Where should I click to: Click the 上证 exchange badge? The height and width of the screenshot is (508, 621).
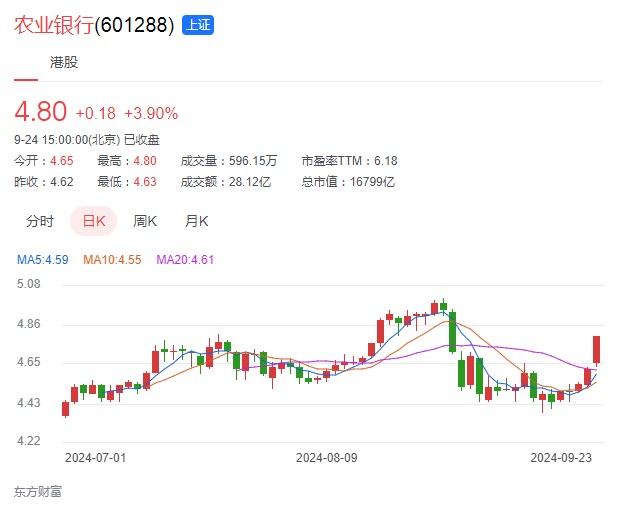click(198, 25)
